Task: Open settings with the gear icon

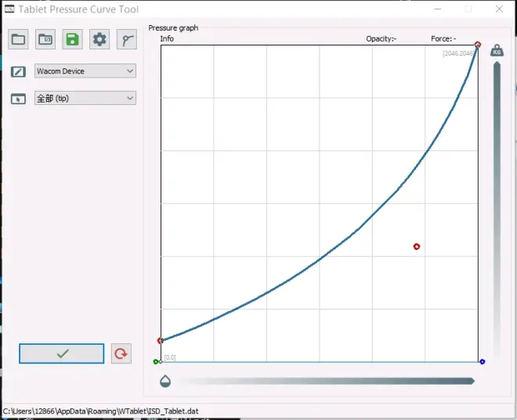Action: [x=99, y=40]
